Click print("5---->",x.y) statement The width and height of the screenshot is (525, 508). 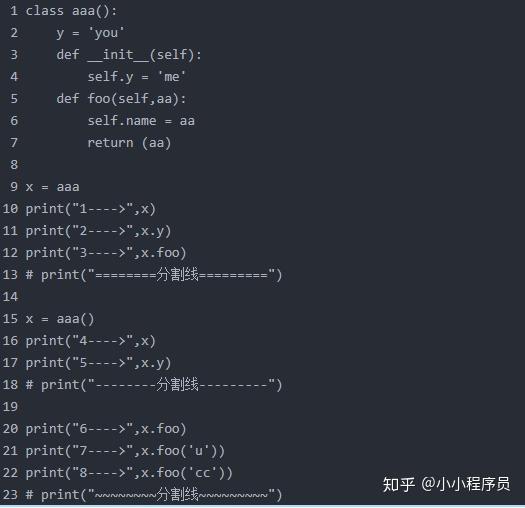[x=98, y=363]
